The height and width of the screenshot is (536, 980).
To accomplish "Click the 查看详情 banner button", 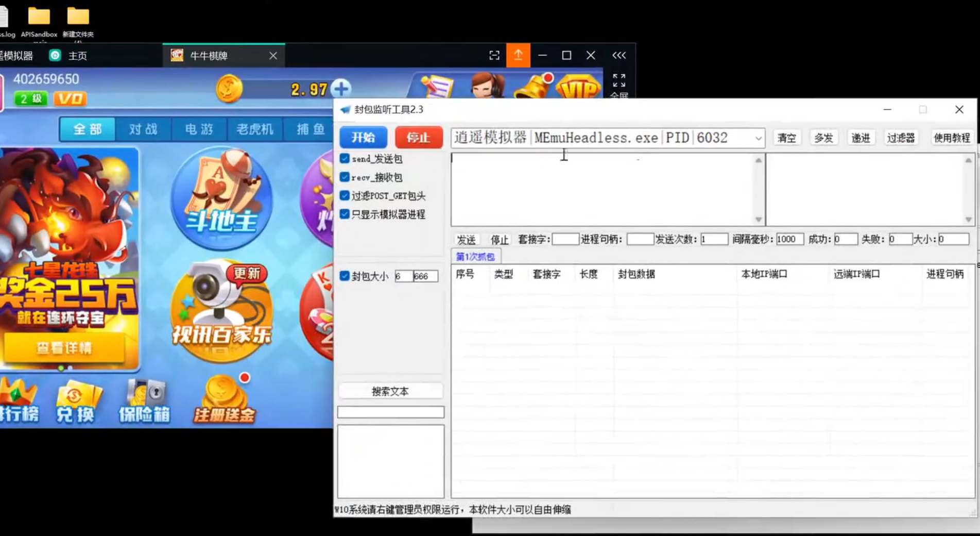I will (x=64, y=348).
